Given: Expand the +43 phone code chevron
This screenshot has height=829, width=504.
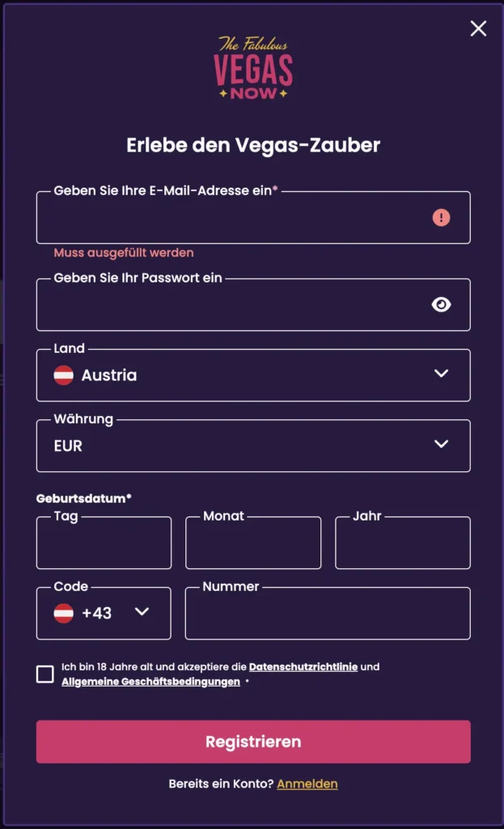Looking at the screenshot, I should click(x=142, y=612).
